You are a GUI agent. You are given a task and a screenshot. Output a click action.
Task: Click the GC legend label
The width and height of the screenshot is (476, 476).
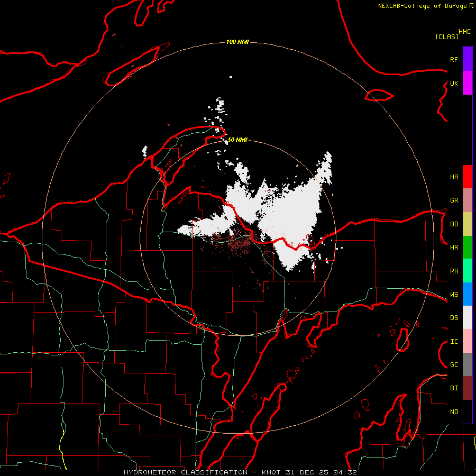(x=454, y=365)
